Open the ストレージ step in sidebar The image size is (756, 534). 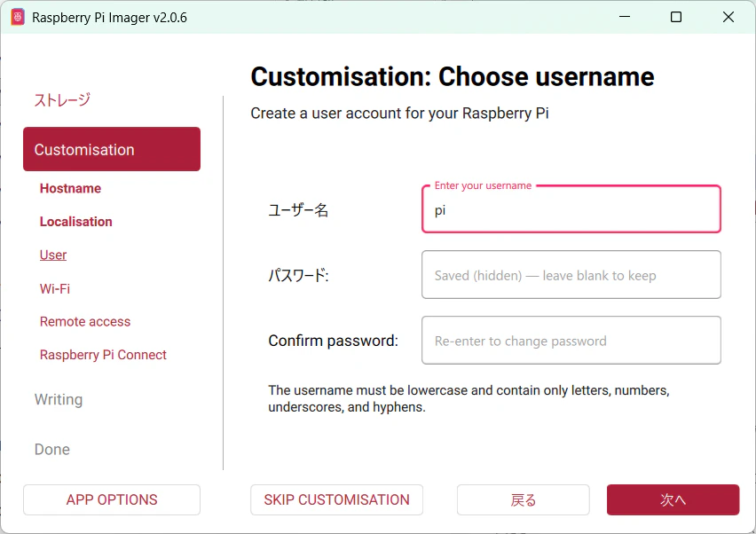[x=62, y=99]
